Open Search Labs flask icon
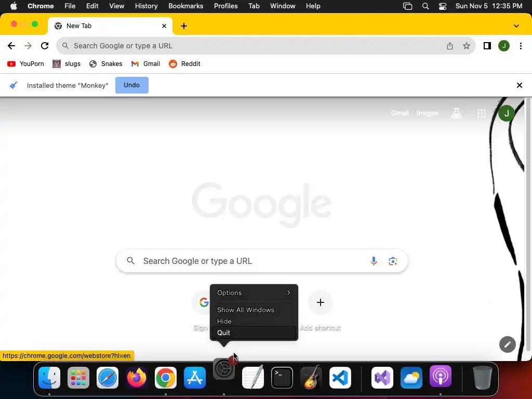532x399 pixels. pyautogui.click(x=457, y=113)
